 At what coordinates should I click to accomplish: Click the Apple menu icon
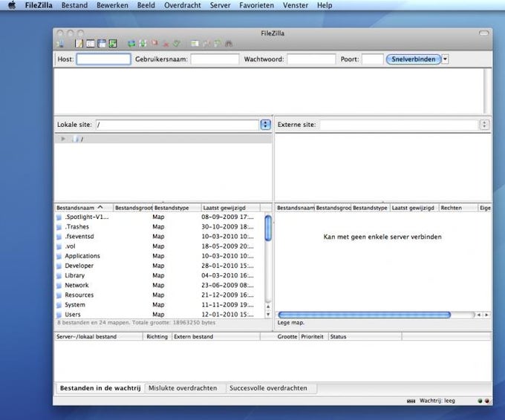tap(12, 5)
